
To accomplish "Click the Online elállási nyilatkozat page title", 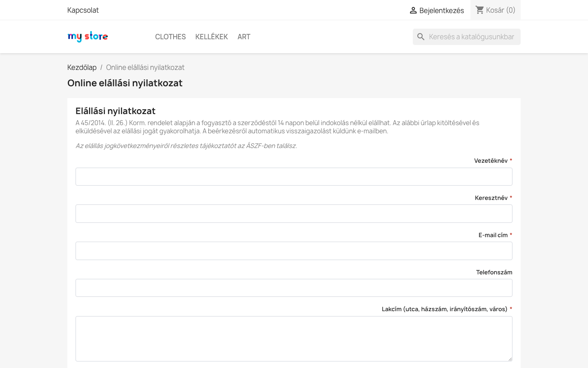I will 125,83.
